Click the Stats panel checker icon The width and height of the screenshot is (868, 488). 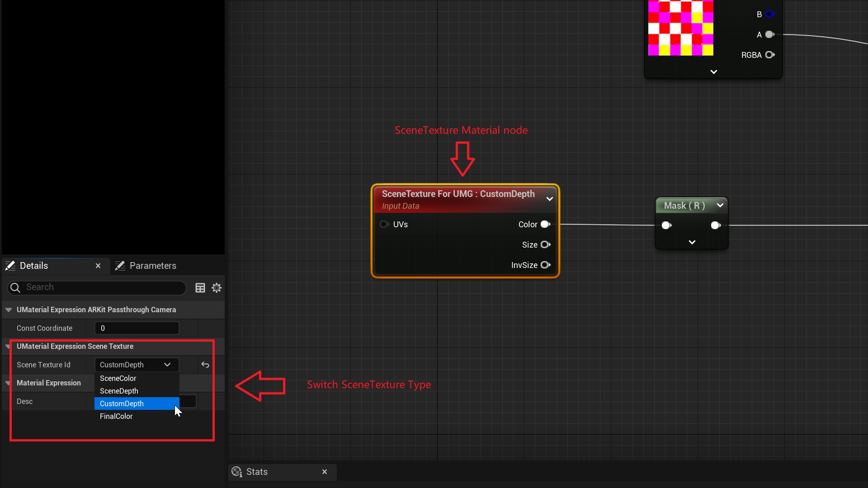(x=237, y=472)
